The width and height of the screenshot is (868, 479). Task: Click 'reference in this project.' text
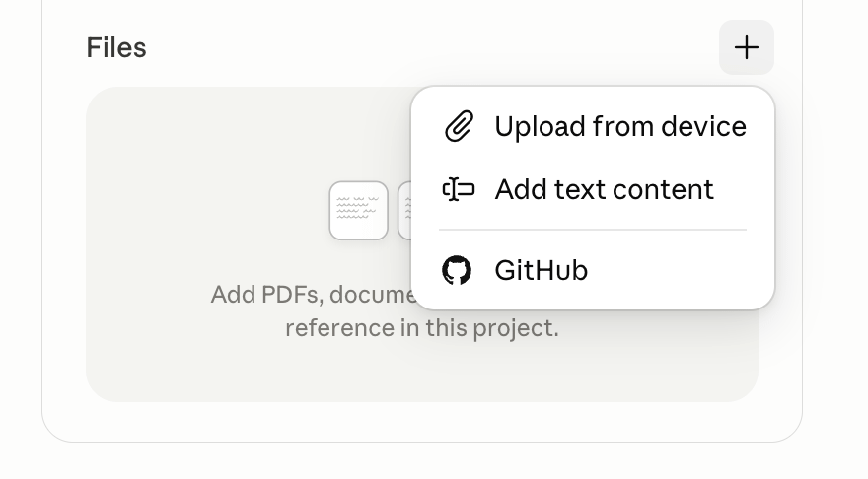coord(422,328)
